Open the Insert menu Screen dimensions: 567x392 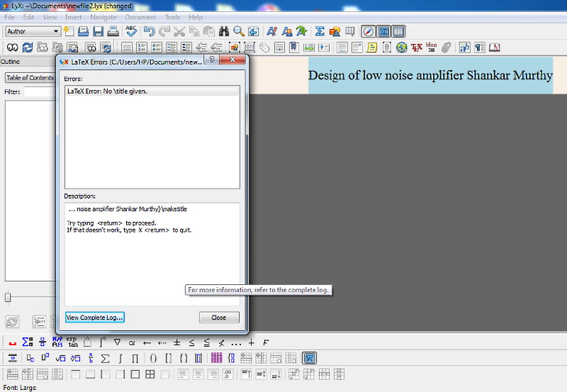[x=74, y=17]
